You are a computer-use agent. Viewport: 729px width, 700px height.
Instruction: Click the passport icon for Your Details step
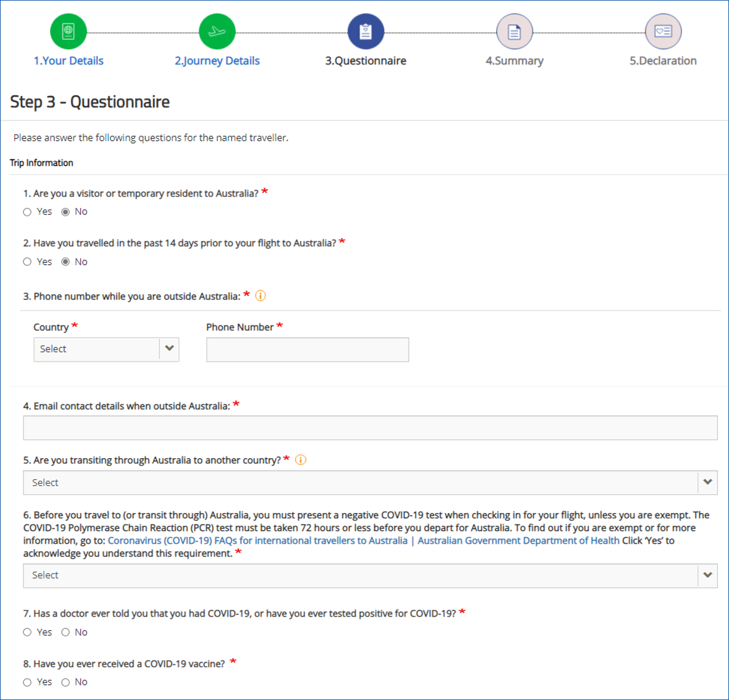click(68, 32)
